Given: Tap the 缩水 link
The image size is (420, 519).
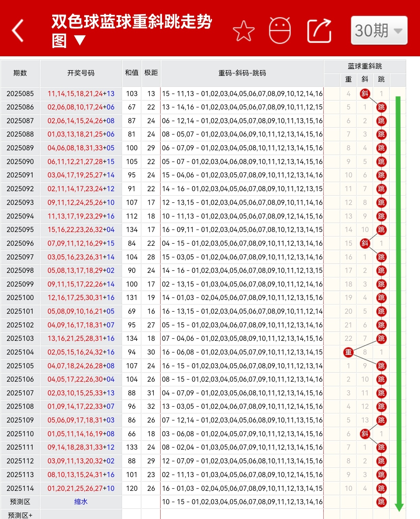Looking at the screenshot, I should point(81,501).
